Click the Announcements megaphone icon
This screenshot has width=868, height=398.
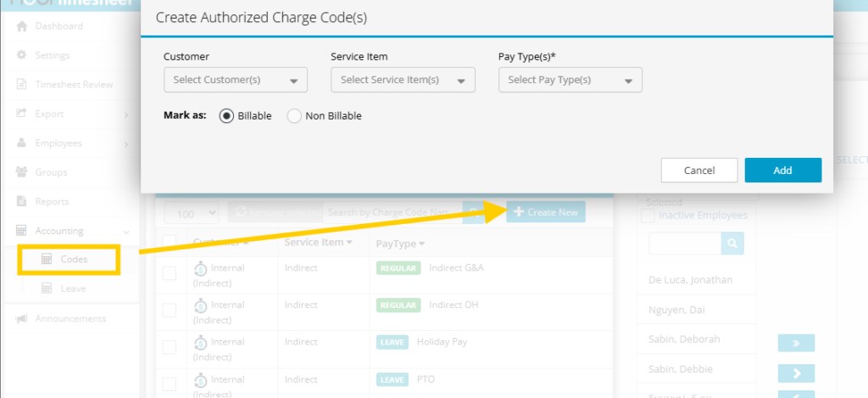[22, 318]
